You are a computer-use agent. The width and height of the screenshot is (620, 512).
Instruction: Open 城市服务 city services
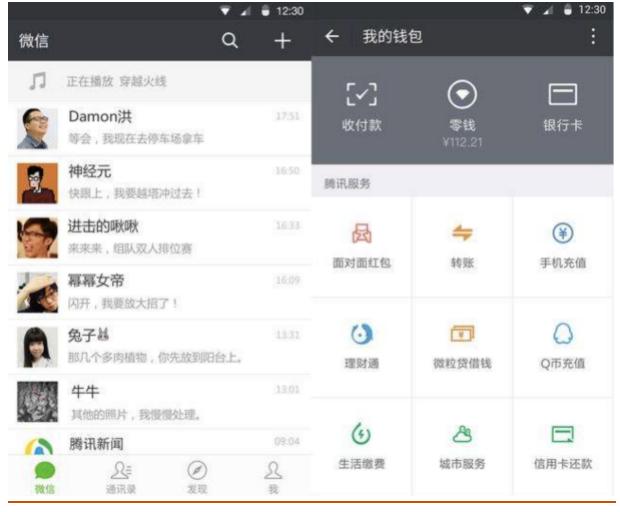coord(462,446)
